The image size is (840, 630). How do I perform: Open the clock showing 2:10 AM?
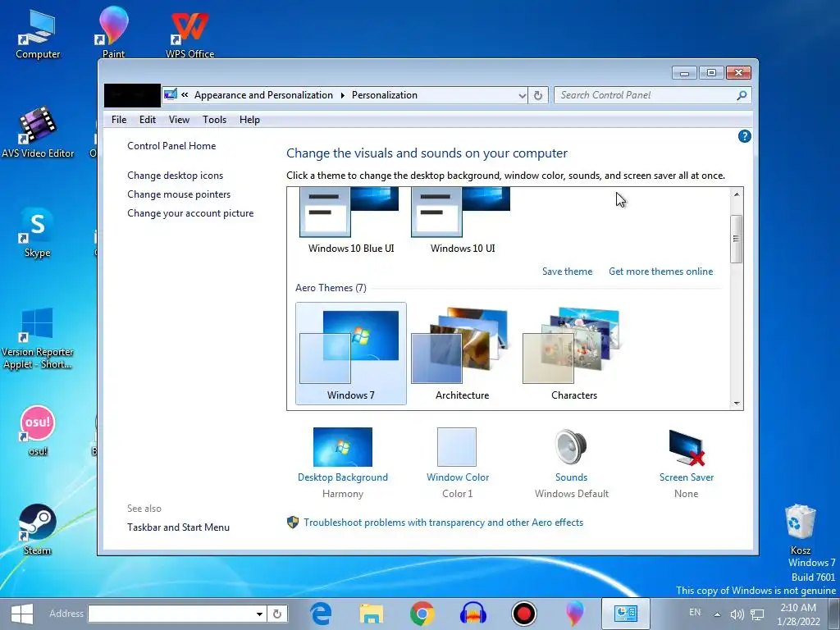(x=798, y=614)
